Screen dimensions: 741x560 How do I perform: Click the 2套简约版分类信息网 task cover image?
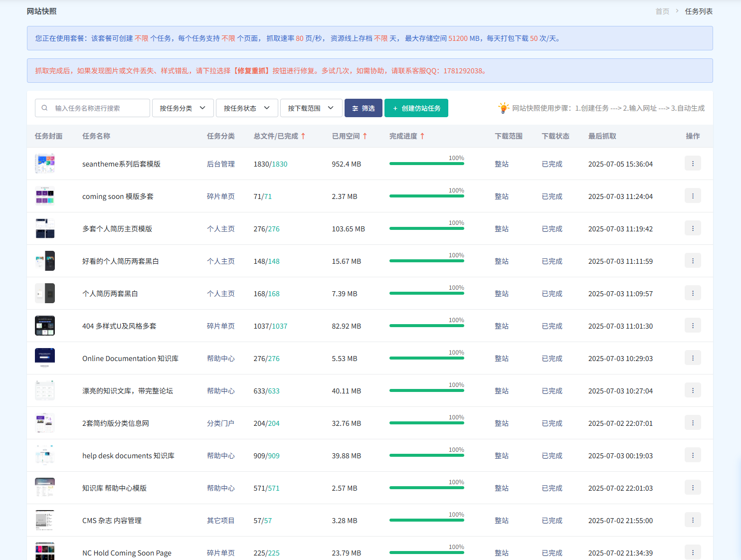tap(45, 423)
